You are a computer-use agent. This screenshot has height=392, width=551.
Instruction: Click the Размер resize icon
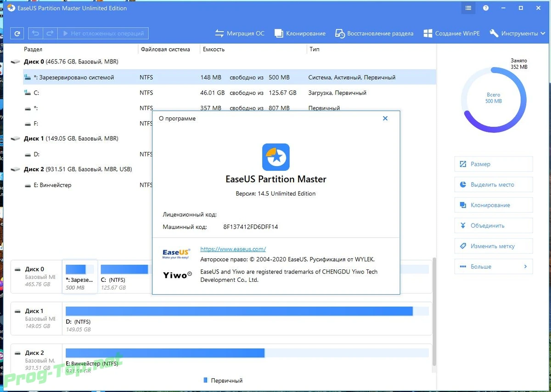(x=462, y=164)
